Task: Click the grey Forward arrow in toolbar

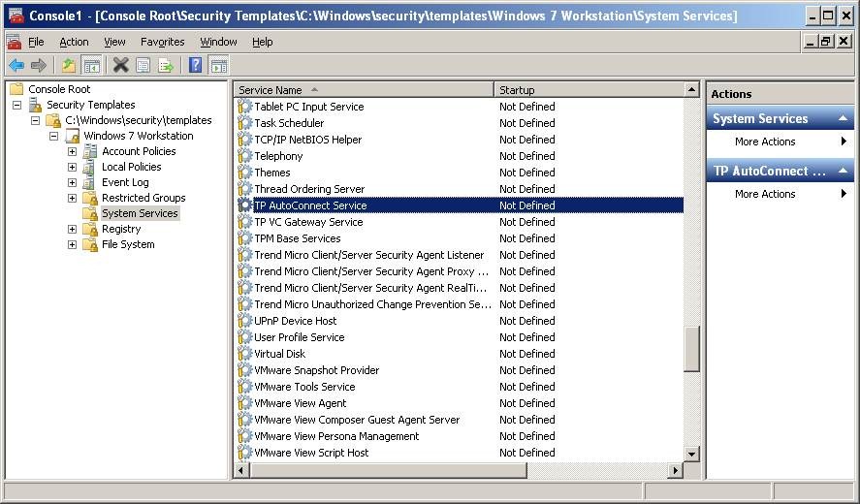Action: (x=39, y=66)
